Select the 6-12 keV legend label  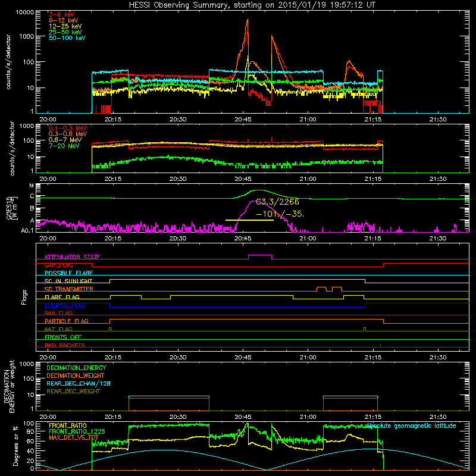[x=64, y=20]
